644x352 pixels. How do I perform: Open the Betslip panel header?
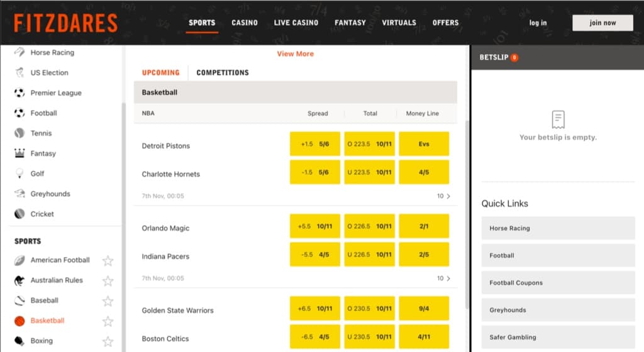click(557, 57)
